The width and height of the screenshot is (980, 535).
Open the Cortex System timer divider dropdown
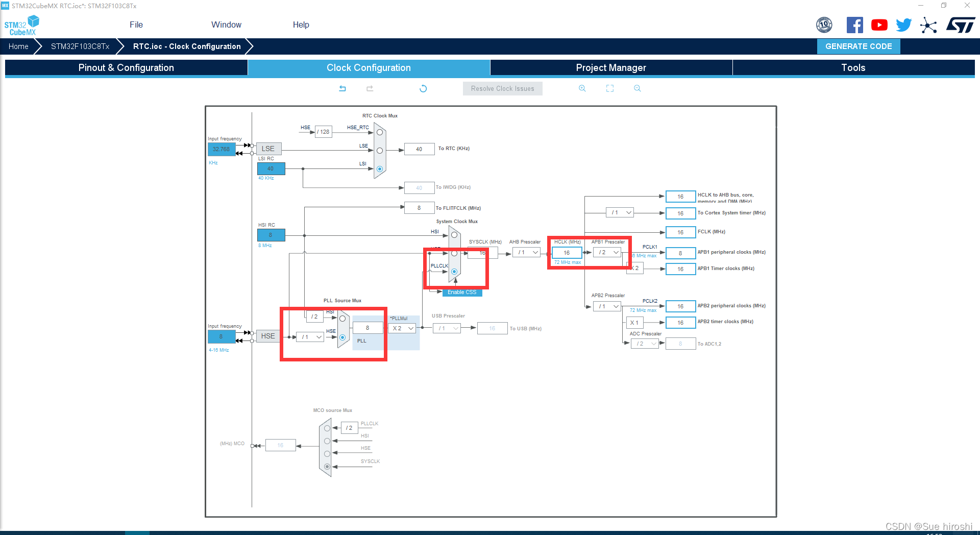pyautogui.click(x=620, y=212)
